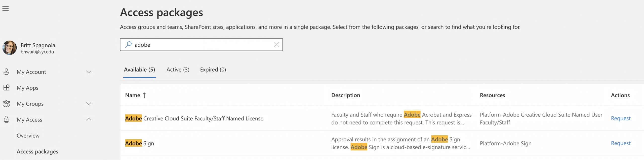Open My Access in the sidebar
644x160 pixels.
pyautogui.click(x=29, y=120)
